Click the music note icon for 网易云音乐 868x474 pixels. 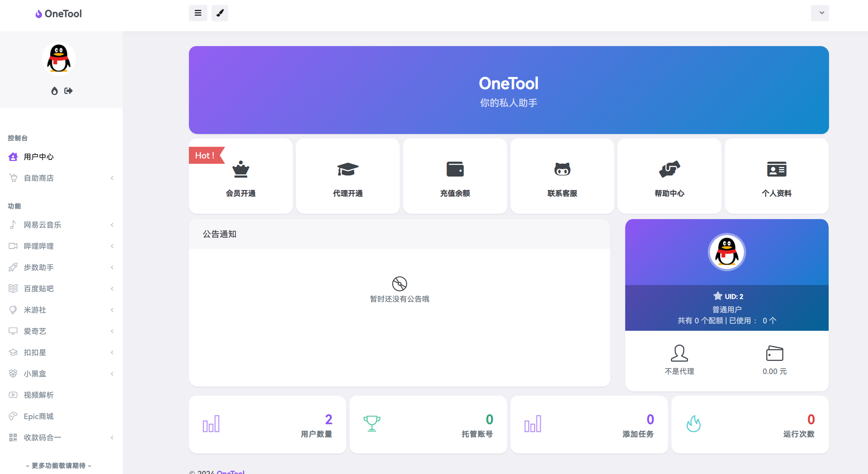click(13, 225)
